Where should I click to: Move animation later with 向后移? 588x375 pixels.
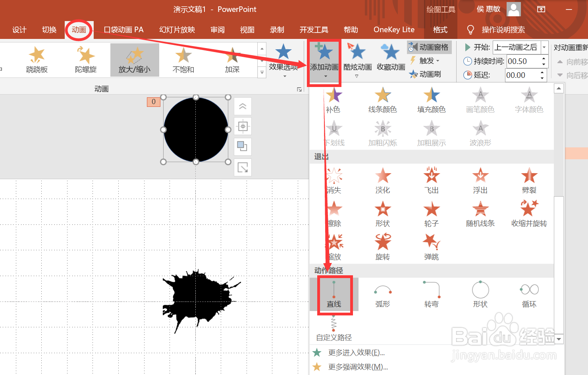573,75
